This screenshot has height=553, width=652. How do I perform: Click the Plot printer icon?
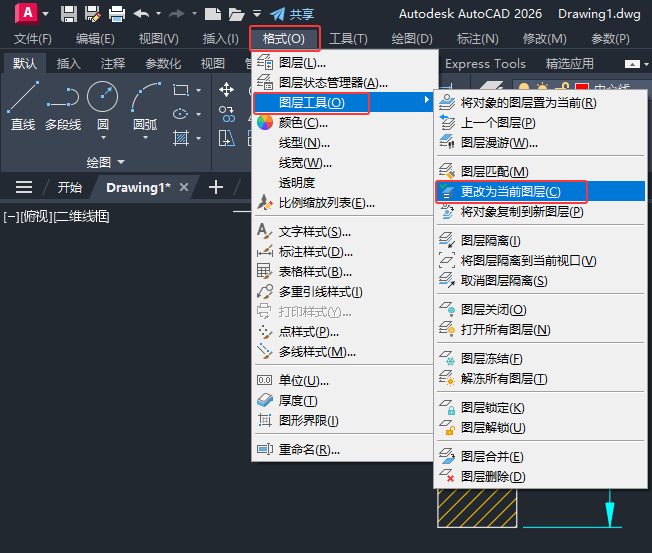coord(117,14)
